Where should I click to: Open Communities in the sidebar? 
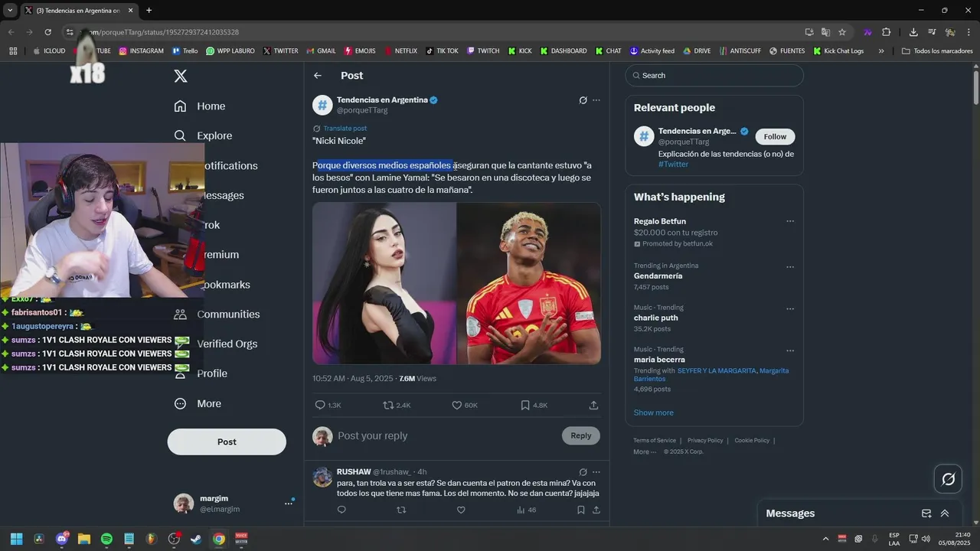[x=217, y=314]
